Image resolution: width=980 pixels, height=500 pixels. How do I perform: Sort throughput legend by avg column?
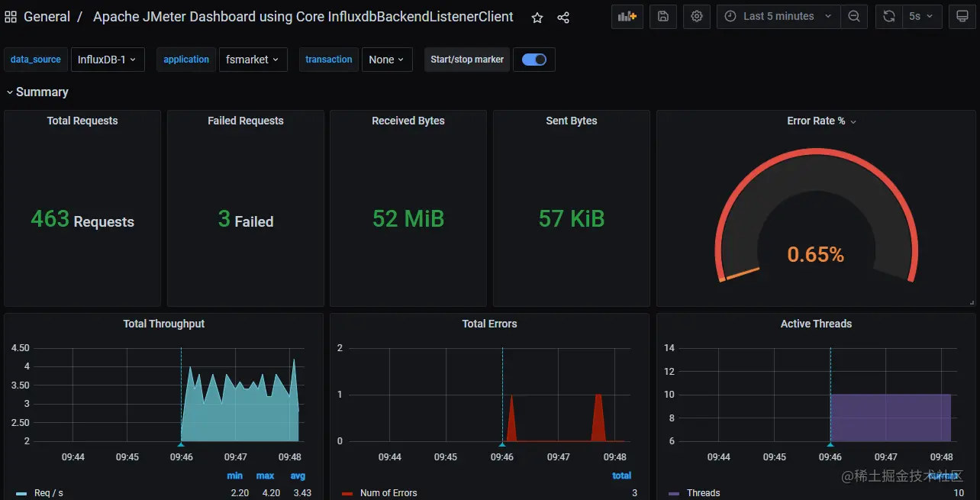tap(298, 476)
